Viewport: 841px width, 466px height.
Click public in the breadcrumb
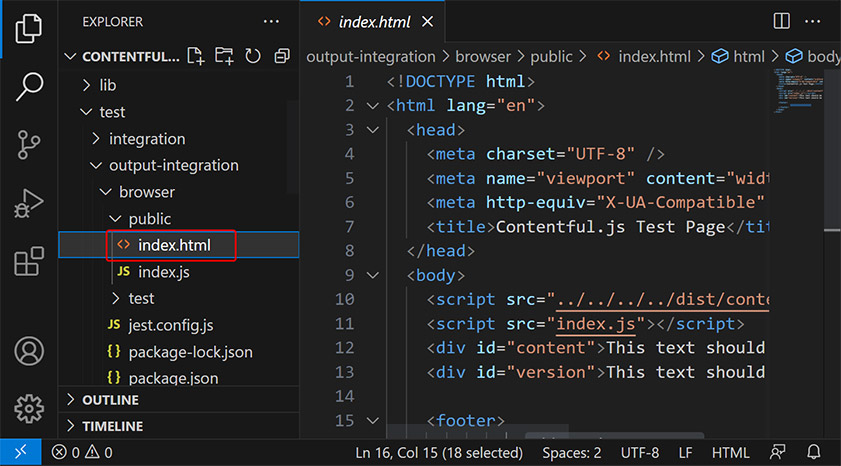551,56
